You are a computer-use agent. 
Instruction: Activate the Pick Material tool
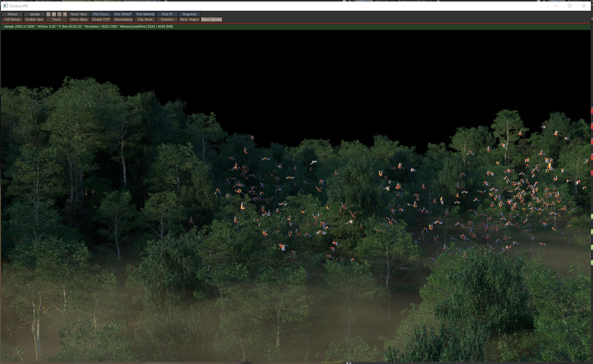click(145, 14)
